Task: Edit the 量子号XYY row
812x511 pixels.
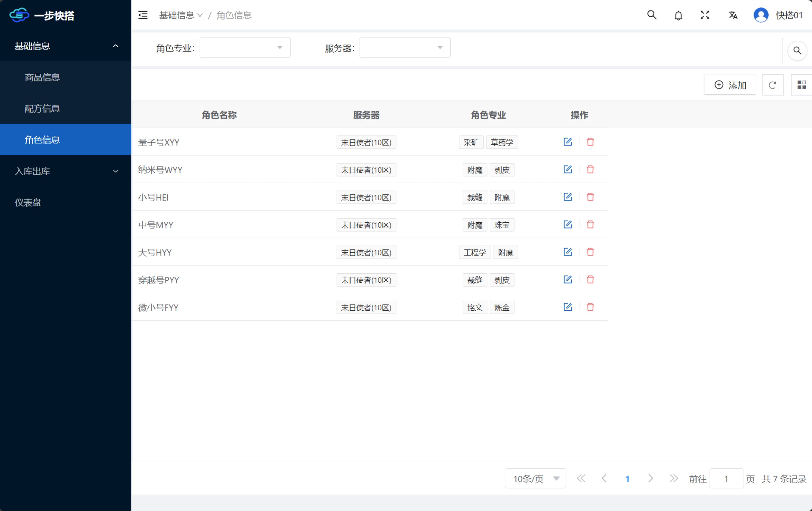Action: pyautogui.click(x=568, y=142)
